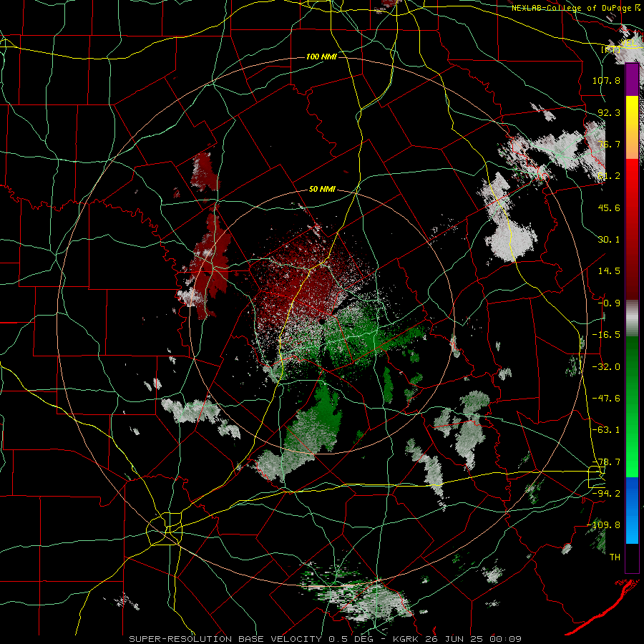
Task: Click the 50 NMI range ring label
Action: click(322, 189)
